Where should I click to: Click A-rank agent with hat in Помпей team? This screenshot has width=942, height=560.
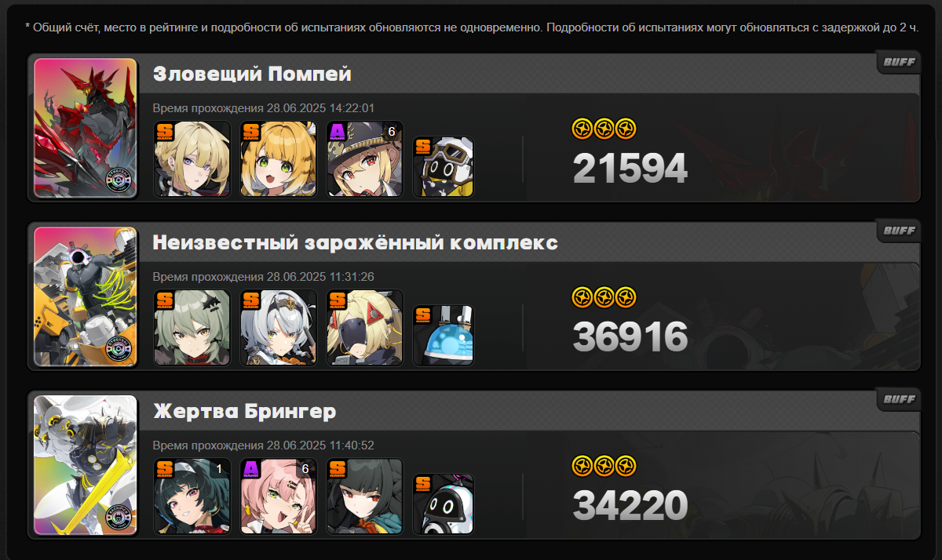[x=365, y=158]
